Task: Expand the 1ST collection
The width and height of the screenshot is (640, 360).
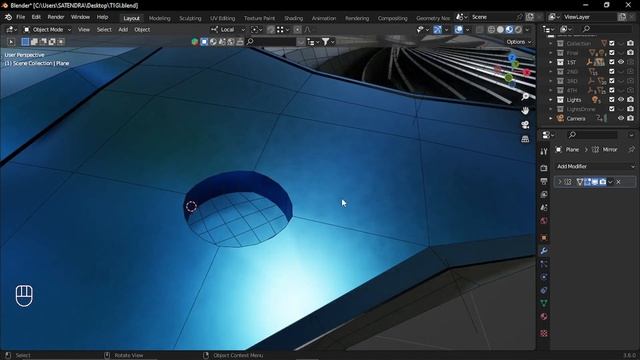Action: pos(551,62)
